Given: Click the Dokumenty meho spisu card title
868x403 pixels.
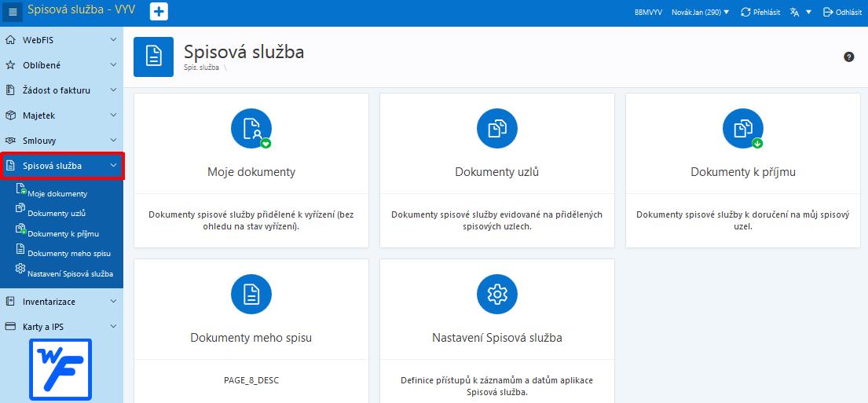Looking at the screenshot, I should (251, 338).
